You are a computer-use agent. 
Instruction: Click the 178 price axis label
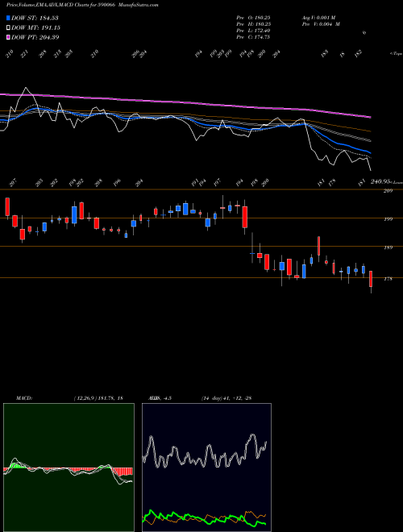[x=388, y=279]
